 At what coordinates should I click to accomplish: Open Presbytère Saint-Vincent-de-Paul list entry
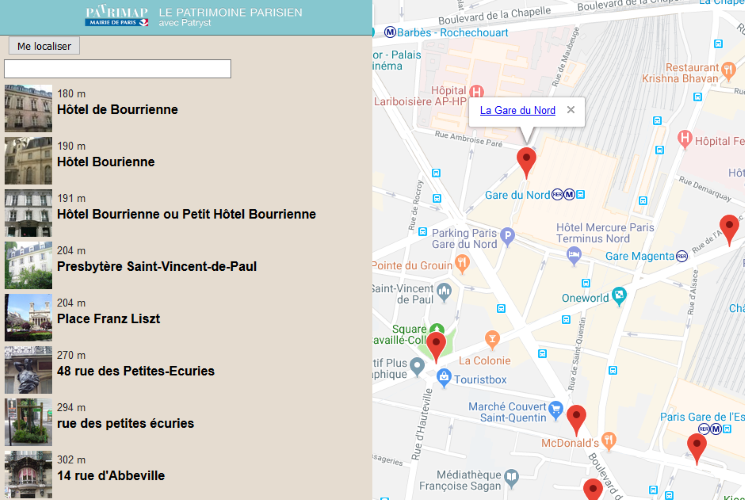coord(156,266)
